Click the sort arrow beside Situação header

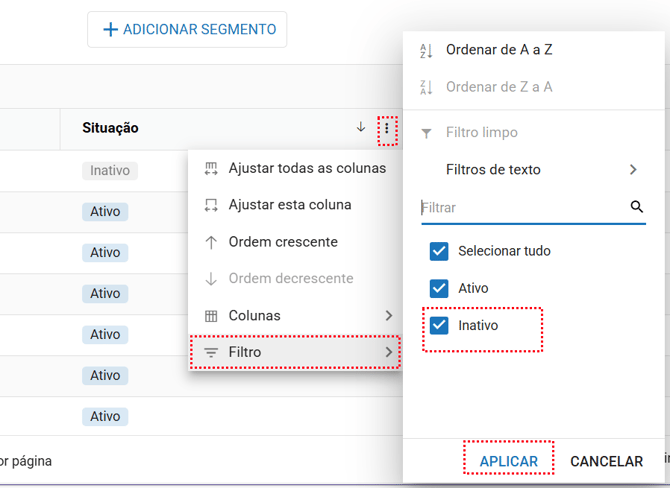coord(361,128)
